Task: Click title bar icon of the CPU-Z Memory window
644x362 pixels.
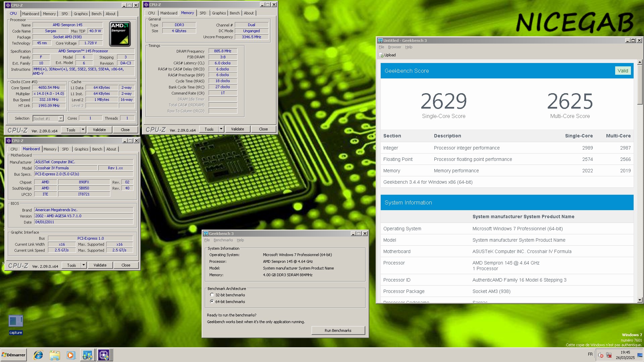Action: (146, 5)
